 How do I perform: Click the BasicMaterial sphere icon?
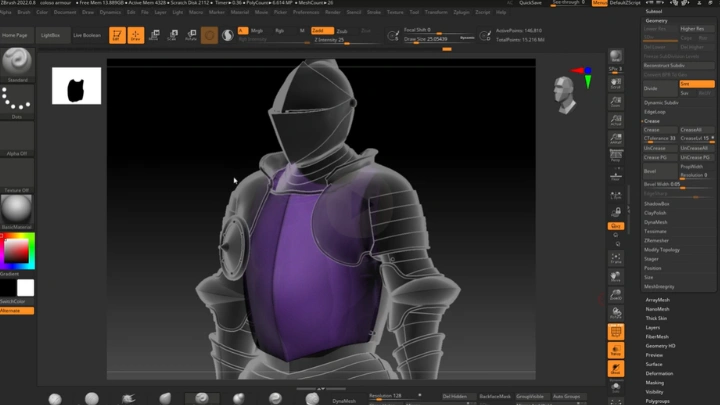17,210
